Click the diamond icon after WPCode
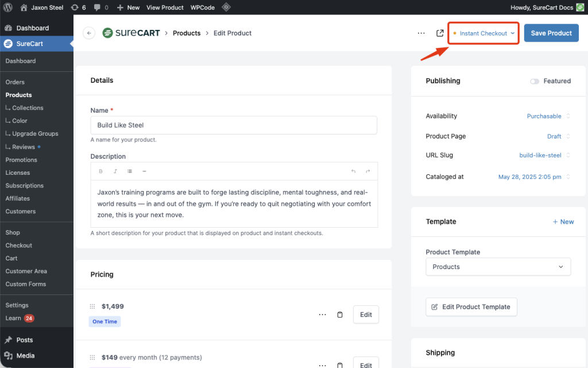This screenshot has height=368, width=588. point(226,7)
